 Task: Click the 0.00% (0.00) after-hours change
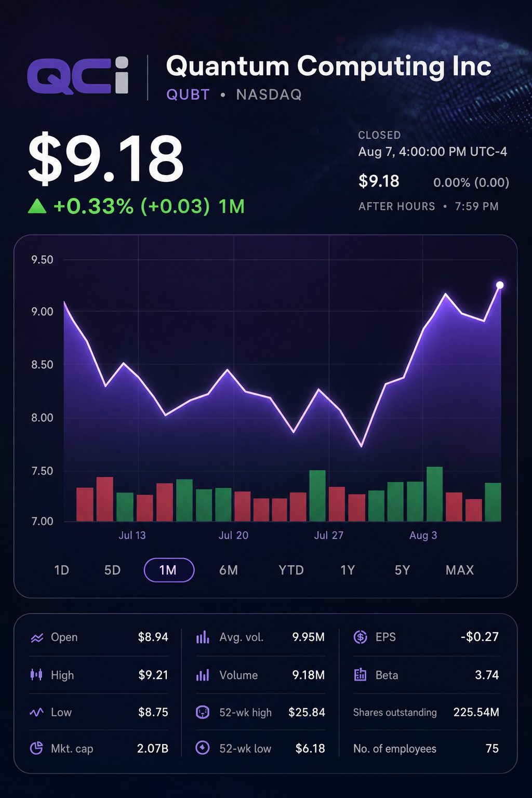471,182
